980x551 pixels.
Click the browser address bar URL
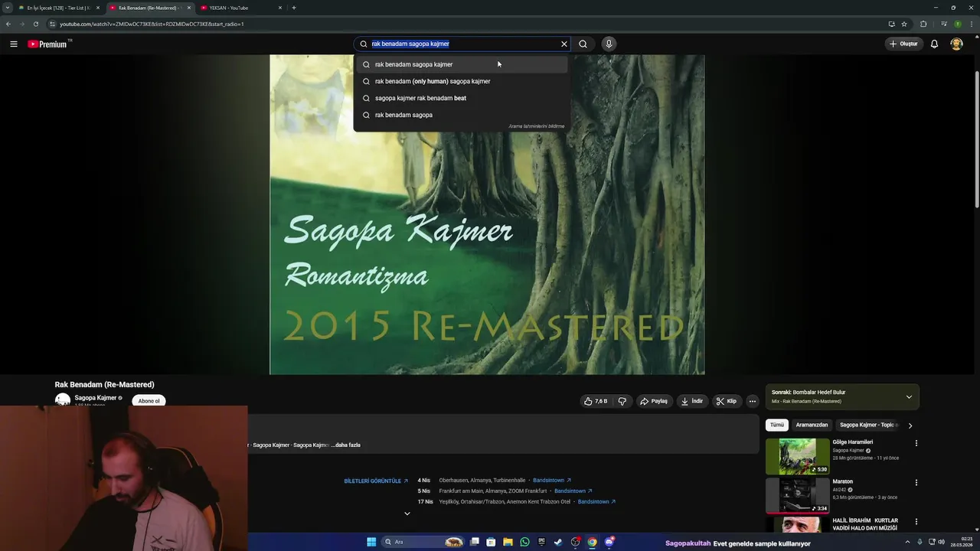(152, 24)
